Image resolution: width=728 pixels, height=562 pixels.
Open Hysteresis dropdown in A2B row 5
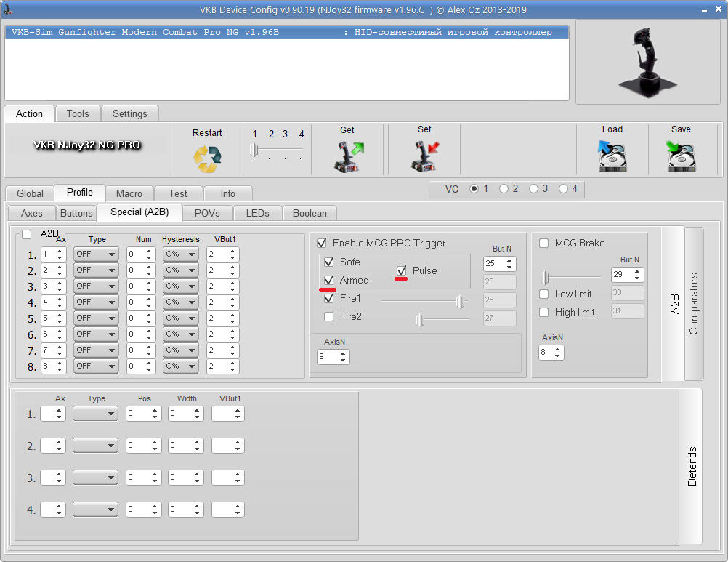pyautogui.click(x=181, y=318)
